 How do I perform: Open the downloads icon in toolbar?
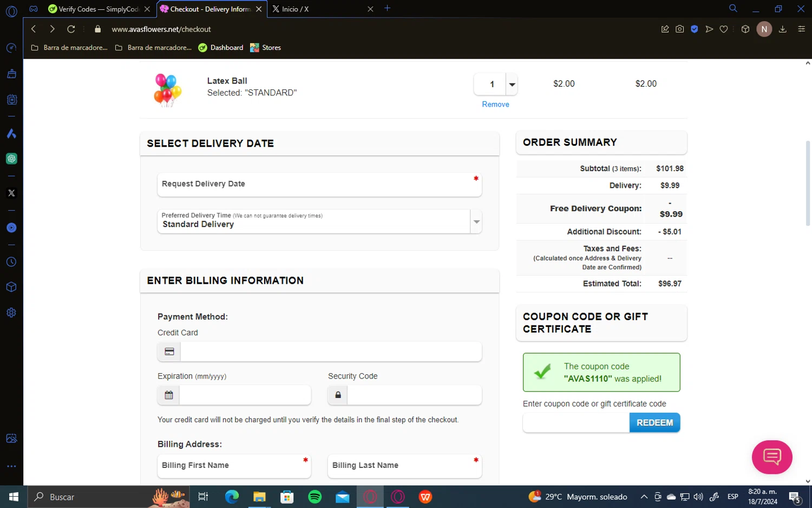783,29
